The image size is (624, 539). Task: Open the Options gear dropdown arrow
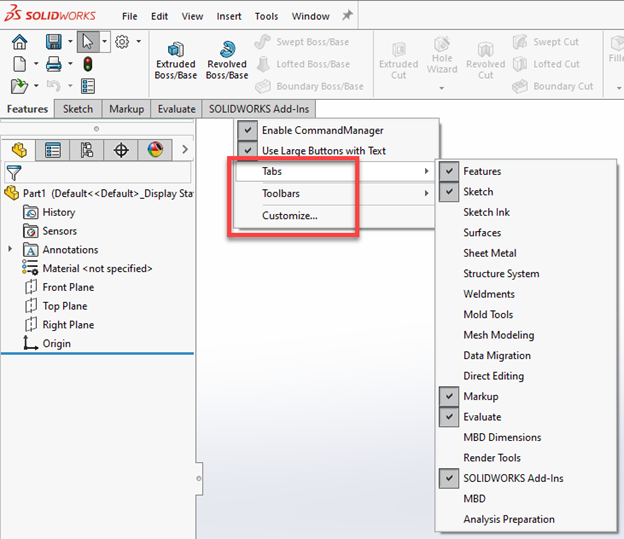coord(138,41)
